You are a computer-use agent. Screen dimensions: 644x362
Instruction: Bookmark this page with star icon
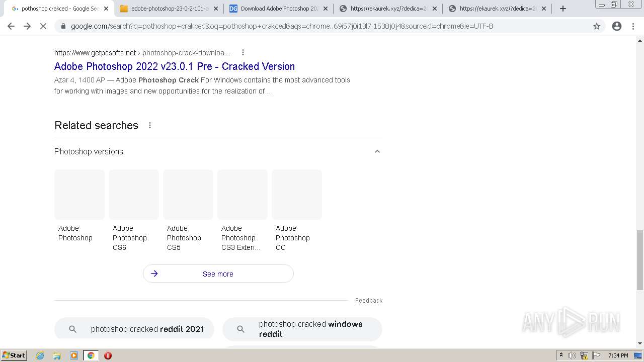click(x=597, y=26)
